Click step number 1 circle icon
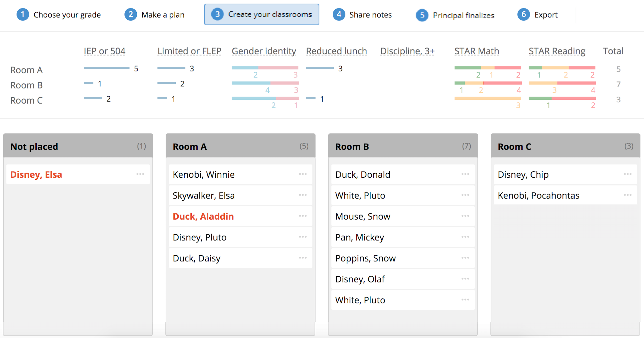Screen dimensions: 644x338 [x=23, y=15]
